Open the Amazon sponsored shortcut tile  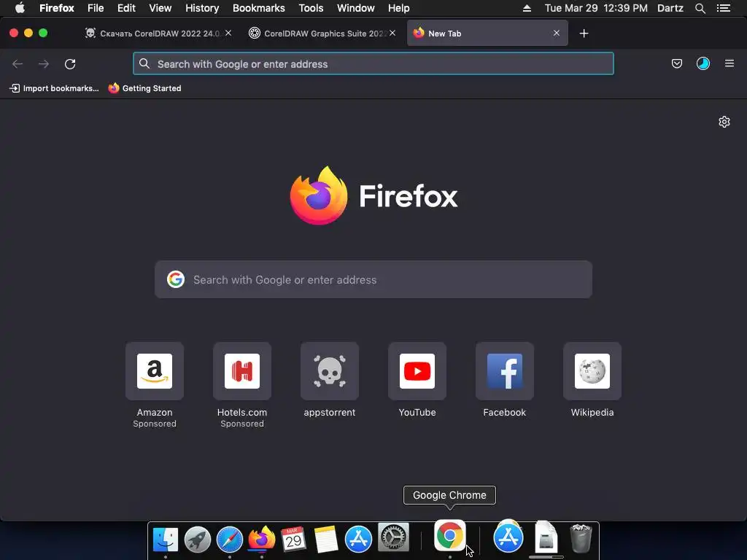pos(155,371)
